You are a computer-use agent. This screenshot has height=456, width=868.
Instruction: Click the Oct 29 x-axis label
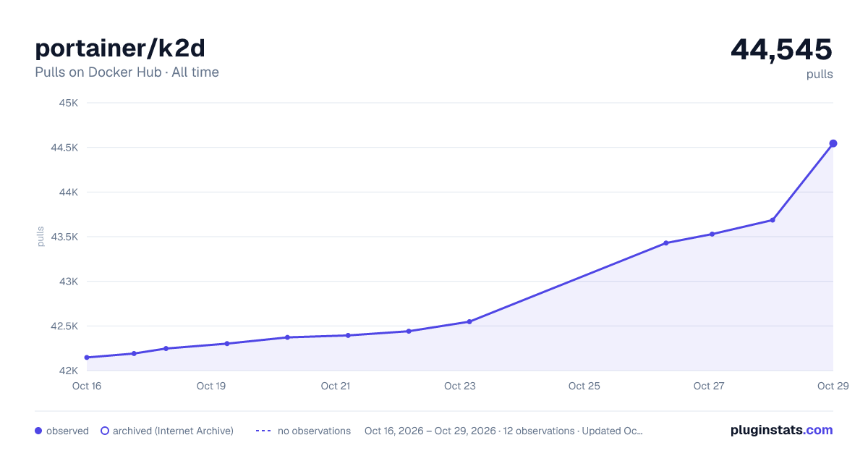pyautogui.click(x=832, y=386)
